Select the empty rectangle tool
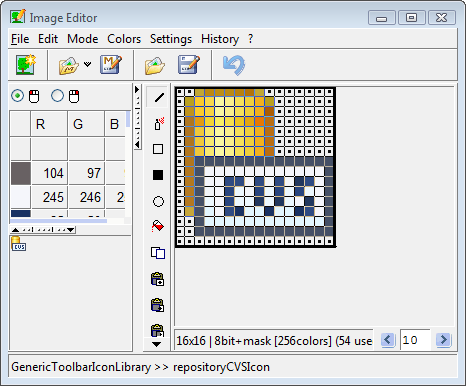Image resolution: width=466 pixels, height=386 pixels. pos(158,149)
